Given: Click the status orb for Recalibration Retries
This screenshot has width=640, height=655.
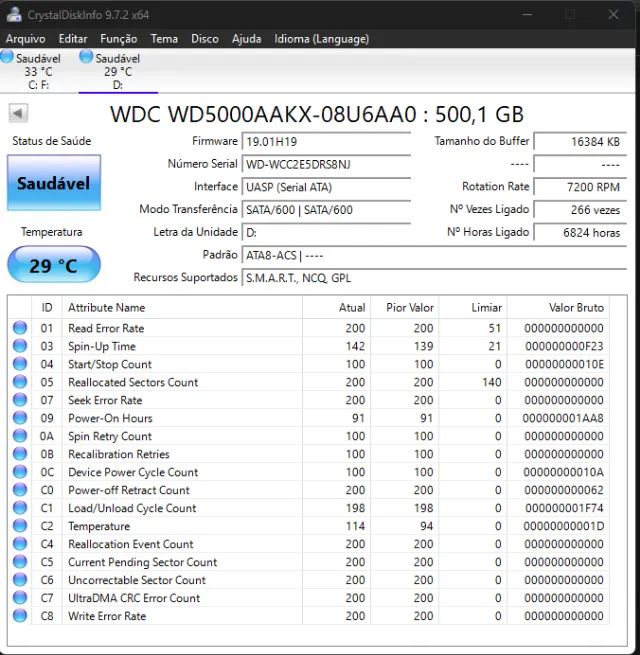Looking at the screenshot, I should (x=20, y=454).
